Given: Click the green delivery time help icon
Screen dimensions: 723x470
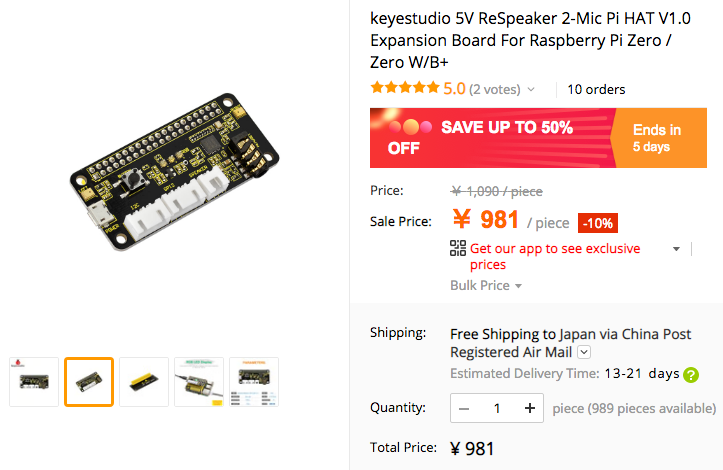Looking at the screenshot, I should point(691,375).
